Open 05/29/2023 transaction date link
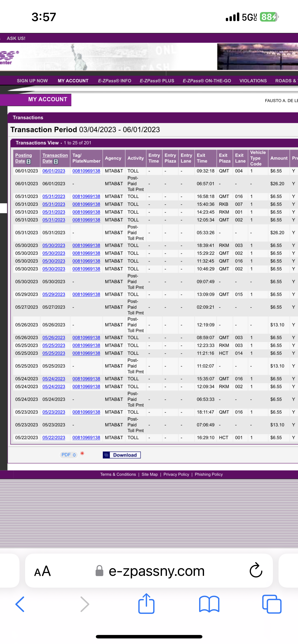 54,294
